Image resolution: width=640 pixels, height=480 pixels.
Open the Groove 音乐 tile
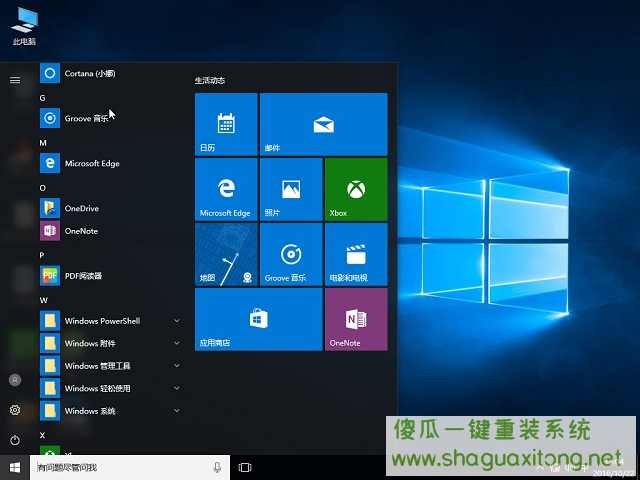point(291,254)
